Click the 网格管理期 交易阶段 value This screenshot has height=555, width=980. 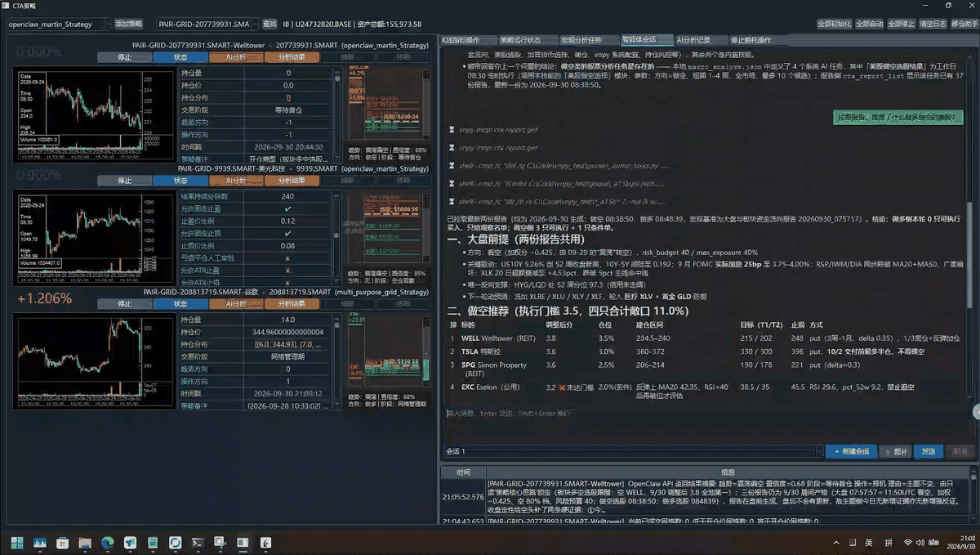[x=287, y=356]
